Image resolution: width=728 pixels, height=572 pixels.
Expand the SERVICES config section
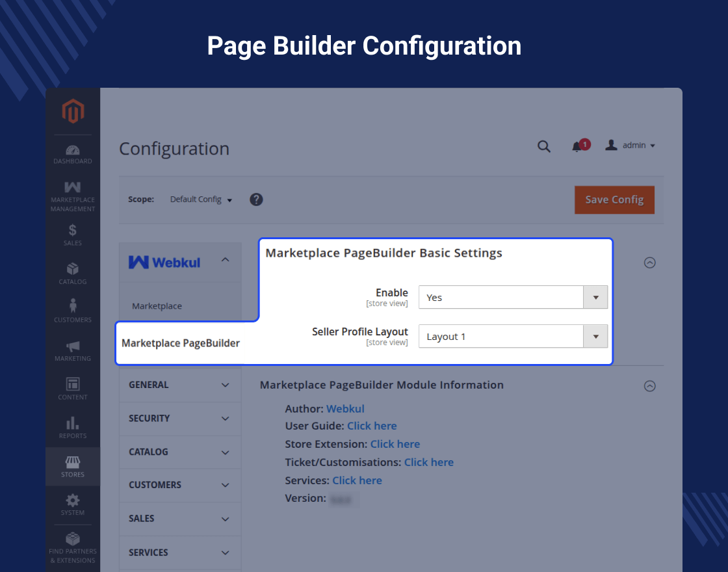click(x=179, y=552)
